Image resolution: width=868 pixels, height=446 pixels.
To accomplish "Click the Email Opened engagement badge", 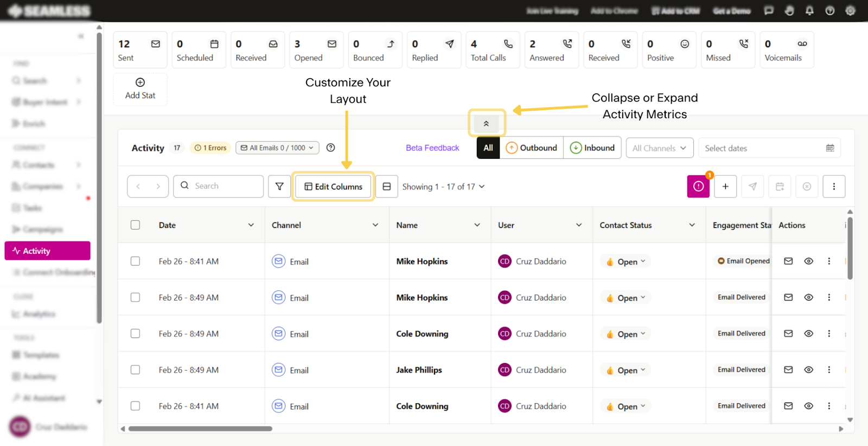I will click(x=743, y=261).
